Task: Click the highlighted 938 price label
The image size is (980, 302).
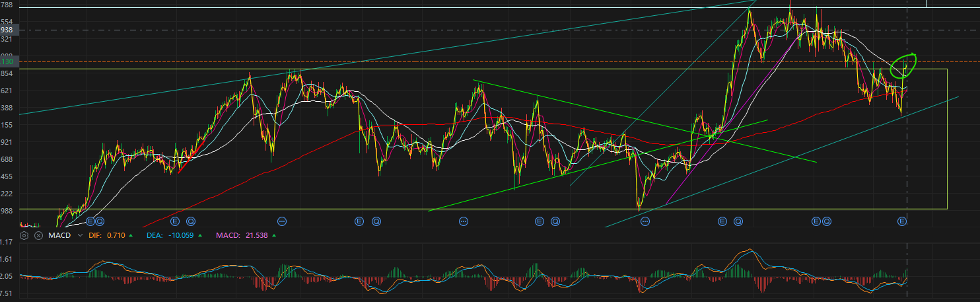Action: (x=9, y=30)
